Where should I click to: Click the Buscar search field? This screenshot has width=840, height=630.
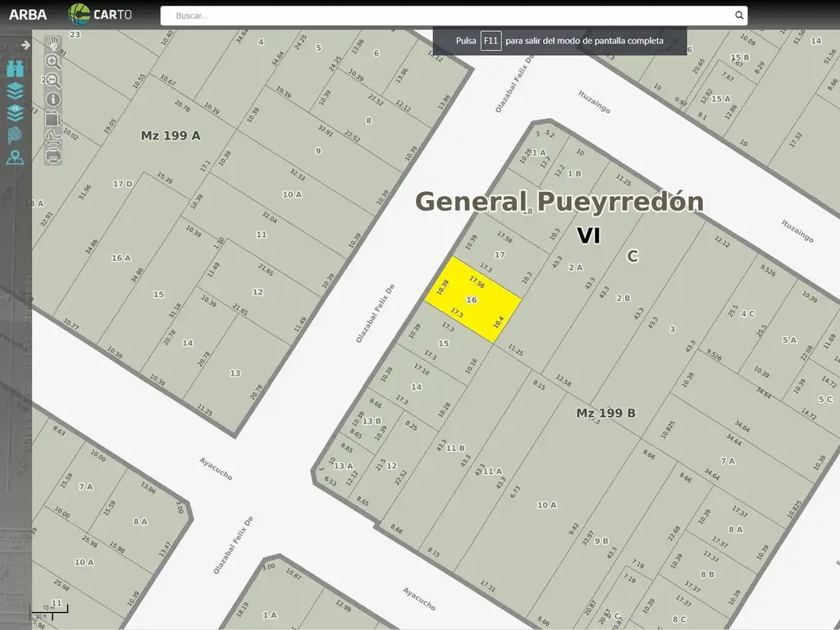click(446, 16)
